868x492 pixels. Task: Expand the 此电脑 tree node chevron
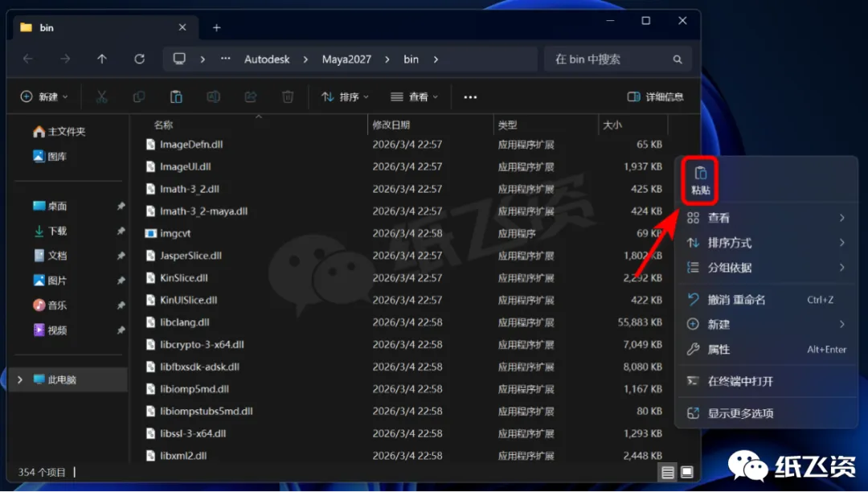(20, 379)
